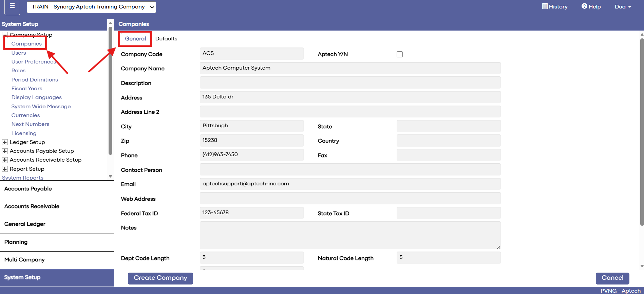Click the Dept Code Length field
Viewport: 644px width, 294px height.
(252, 258)
